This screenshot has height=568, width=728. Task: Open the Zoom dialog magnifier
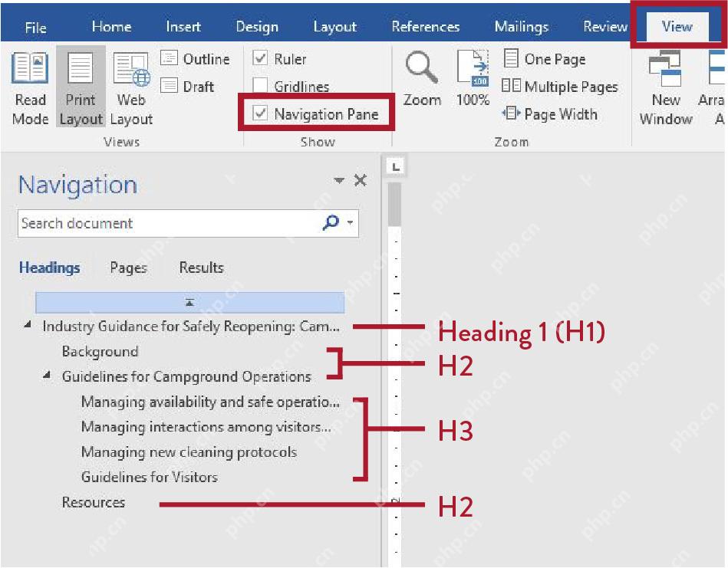422,79
